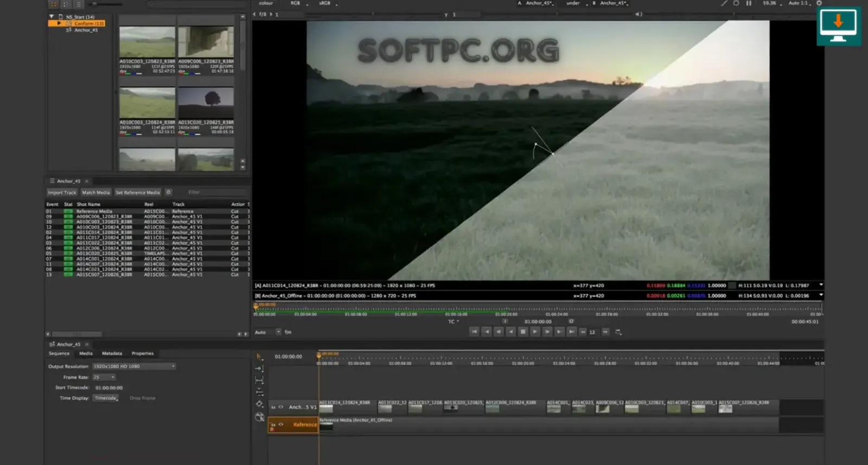The width and height of the screenshot is (868, 465).
Task: Select the timeline arrow selection tool
Action: click(x=259, y=357)
